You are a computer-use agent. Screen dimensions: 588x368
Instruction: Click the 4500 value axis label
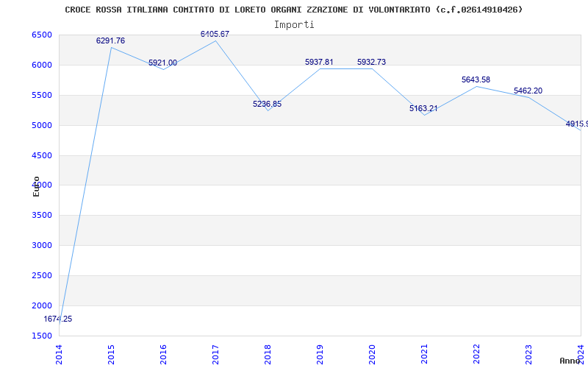[x=41, y=155]
